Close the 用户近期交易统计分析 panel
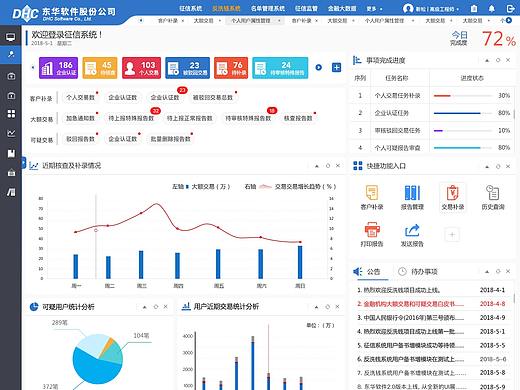The image size is (520, 390). point(337,307)
